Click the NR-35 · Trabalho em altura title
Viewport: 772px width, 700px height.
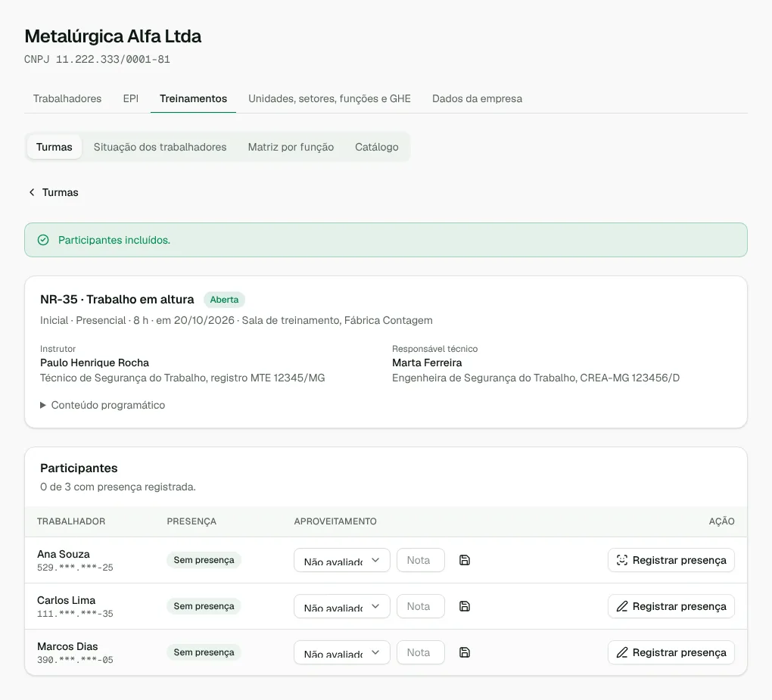(x=117, y=299)
